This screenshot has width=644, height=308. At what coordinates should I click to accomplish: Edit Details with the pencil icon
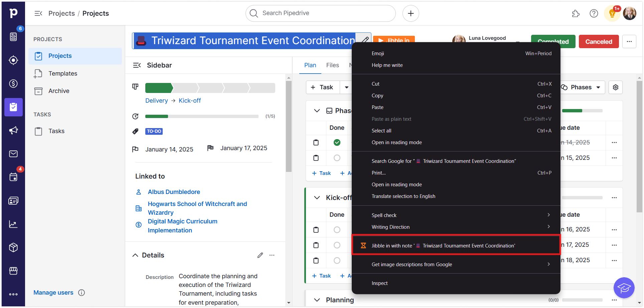[260, 255]
